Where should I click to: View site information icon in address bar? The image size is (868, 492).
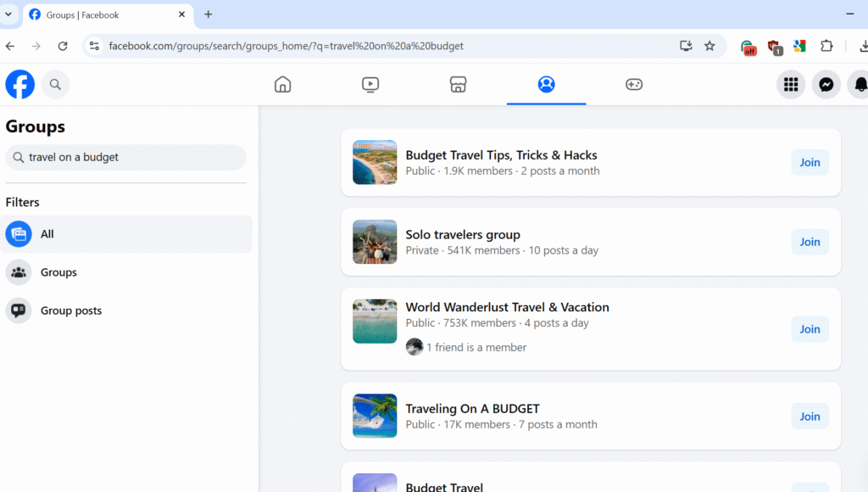pos(95,46)
